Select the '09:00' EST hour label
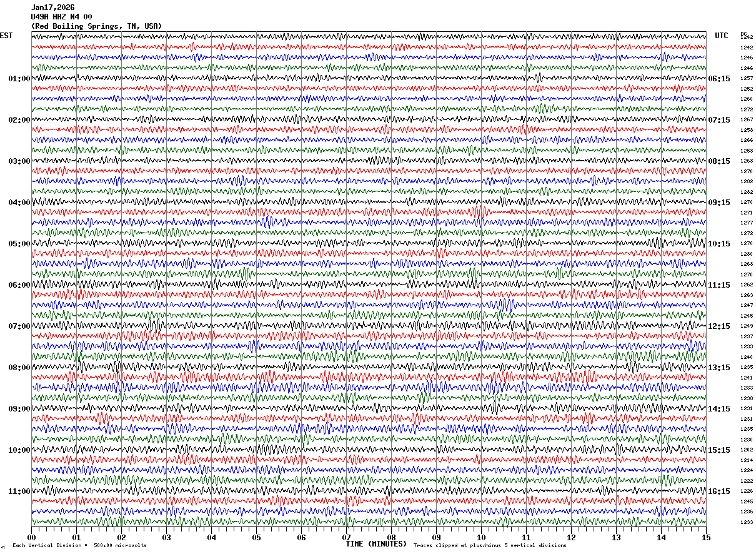756x554 pixels. pyautogui.click(x=19, y=409)
